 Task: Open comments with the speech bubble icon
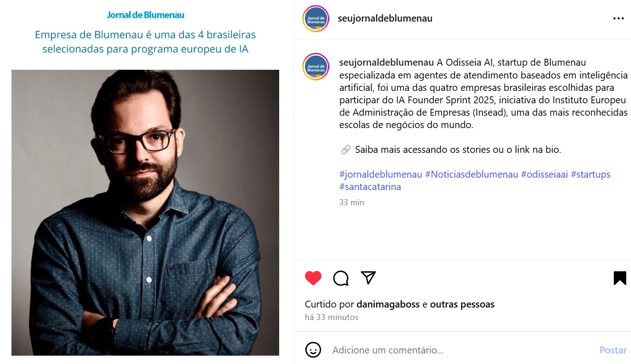[x=341, y=278]
